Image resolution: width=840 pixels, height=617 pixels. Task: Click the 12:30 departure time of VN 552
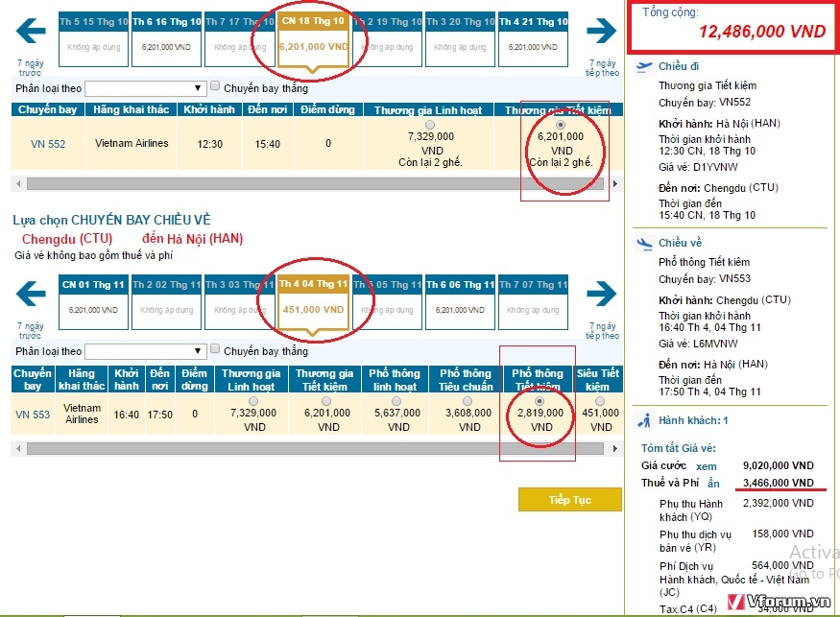pos(209,144)
